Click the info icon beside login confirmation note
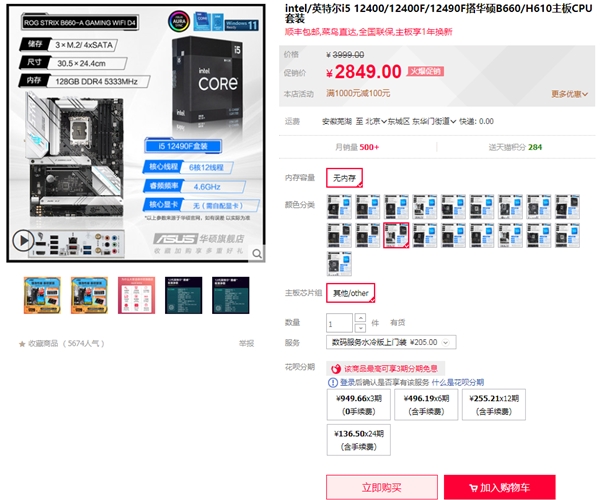The image size is (600, 500). pyautogui.click(x=333, y=382)
